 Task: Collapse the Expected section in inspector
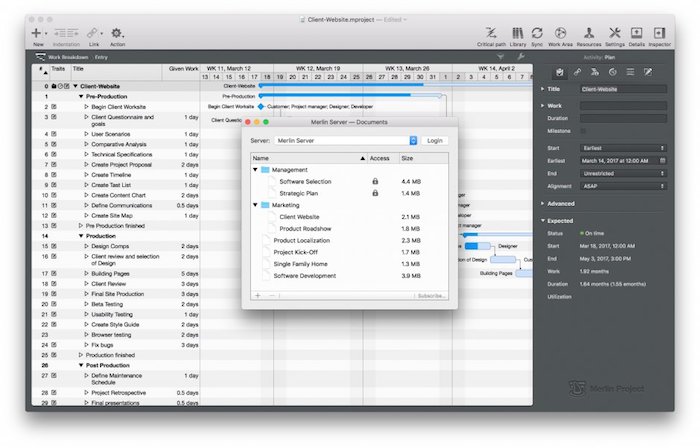point(543,220)
